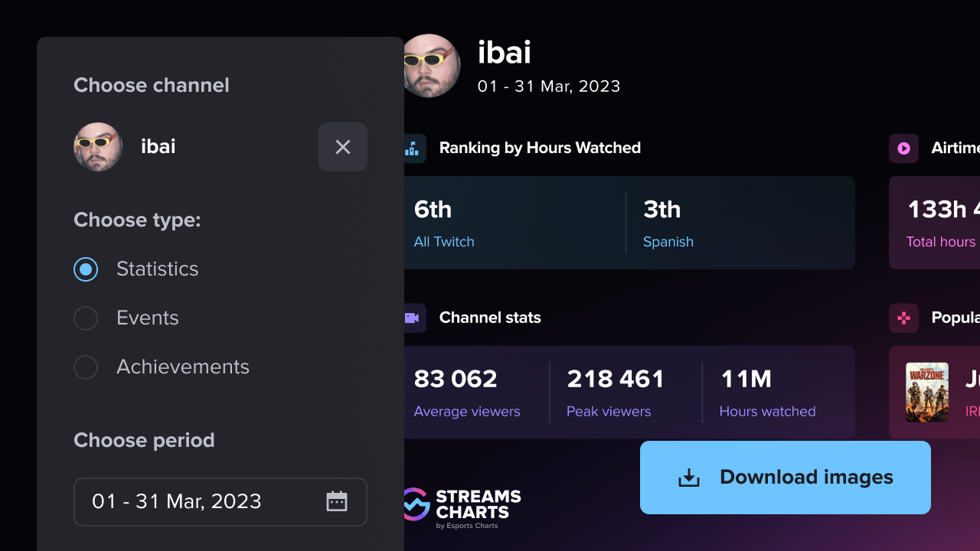Select the Events radio button
The image size is (980, 551).
(x=86, y=318)
